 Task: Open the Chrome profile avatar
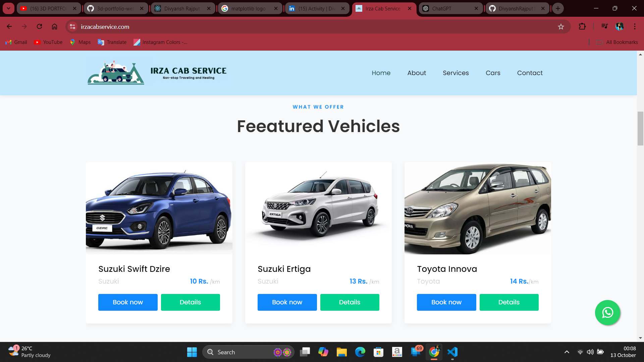(620, 26)
